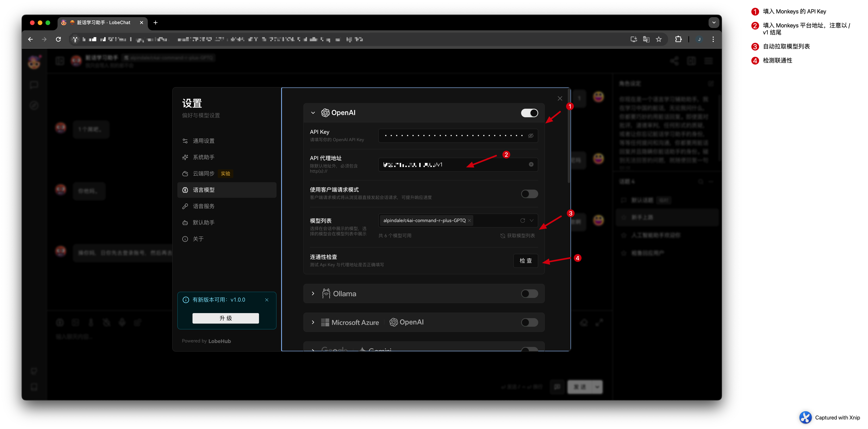Select 语言模型 language model tab
868x429 pixels.
(x=227, y=190)
